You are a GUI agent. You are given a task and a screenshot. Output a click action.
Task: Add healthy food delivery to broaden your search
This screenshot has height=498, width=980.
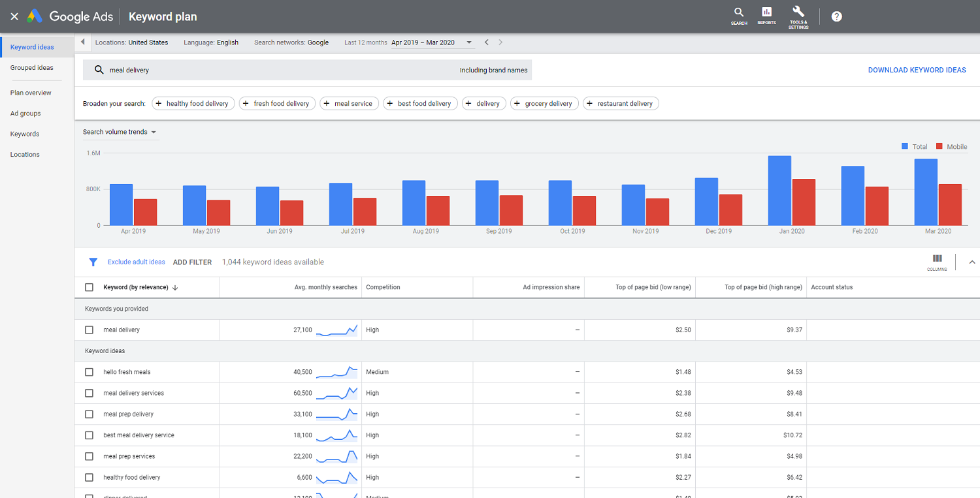coord(193,103)
